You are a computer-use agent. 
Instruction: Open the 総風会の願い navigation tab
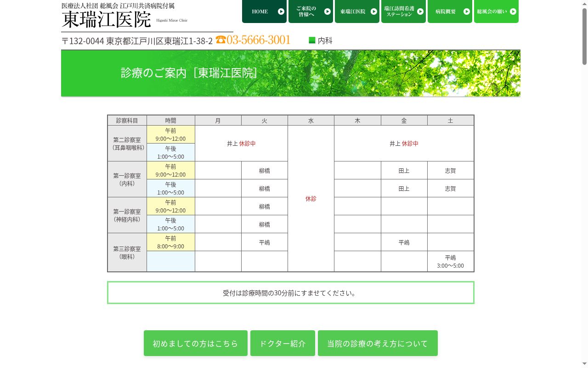pyautogui.click(x=496, y=11)
